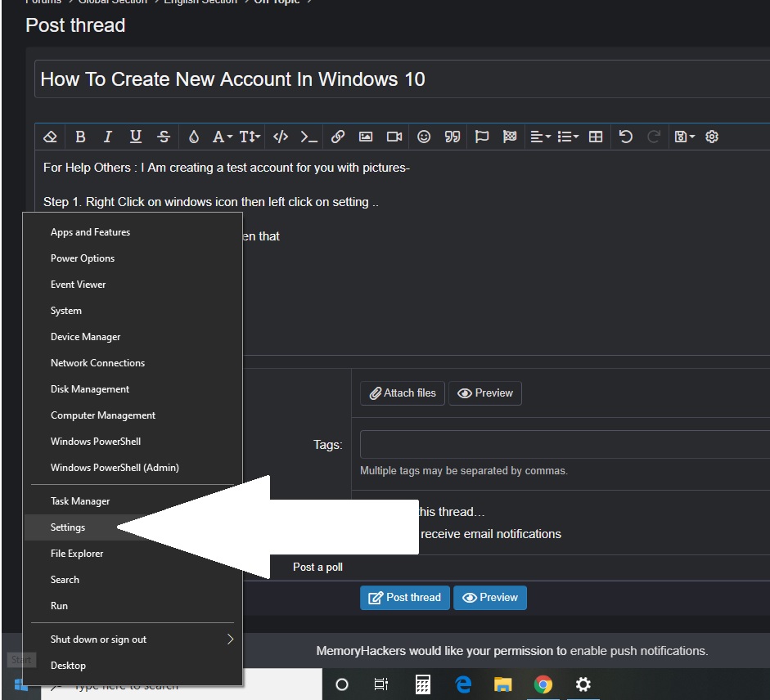Viewport: 770px width, 700px height.
Task: Launch Microsoft Edge from taskbar
Action: coord(463,684)
